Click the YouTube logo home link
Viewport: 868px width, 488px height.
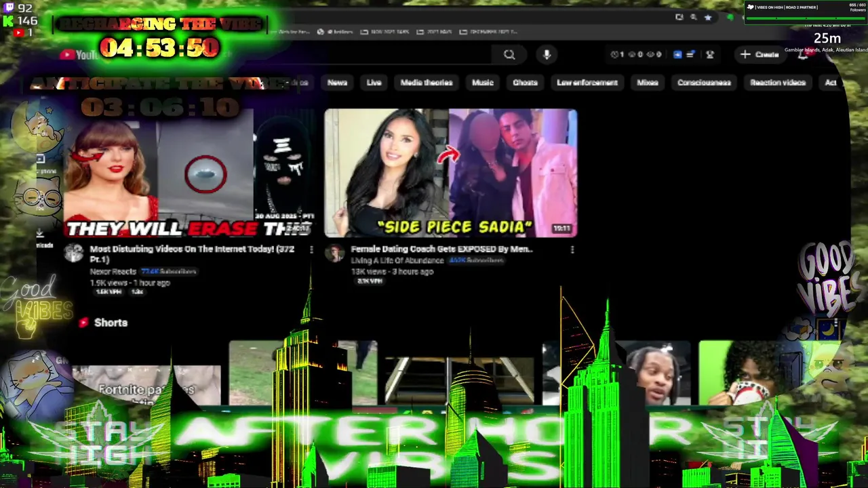(x=79, y=55)
